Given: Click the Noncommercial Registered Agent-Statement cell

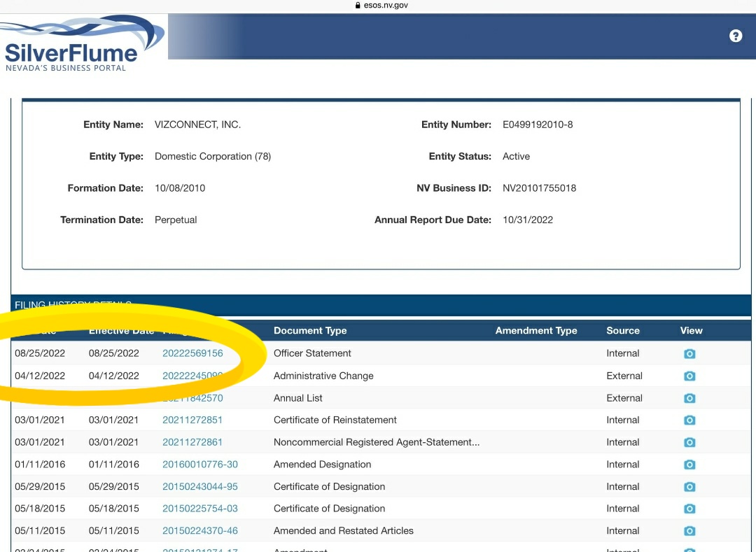Looking at the screenshot, I should (x=376, y=442).
